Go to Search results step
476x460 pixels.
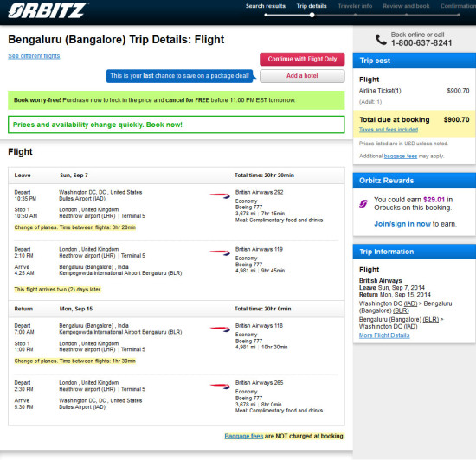(x=266, y=6)
